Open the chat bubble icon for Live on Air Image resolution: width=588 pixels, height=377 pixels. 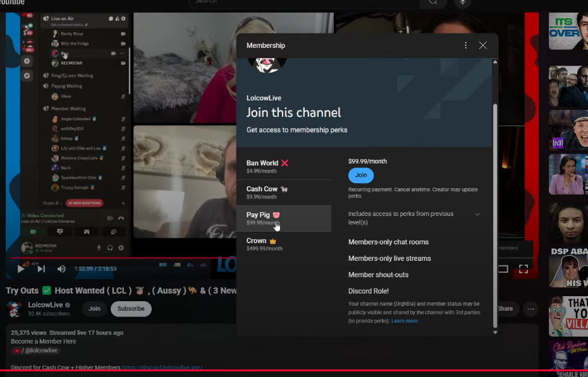tap(111, 18)
